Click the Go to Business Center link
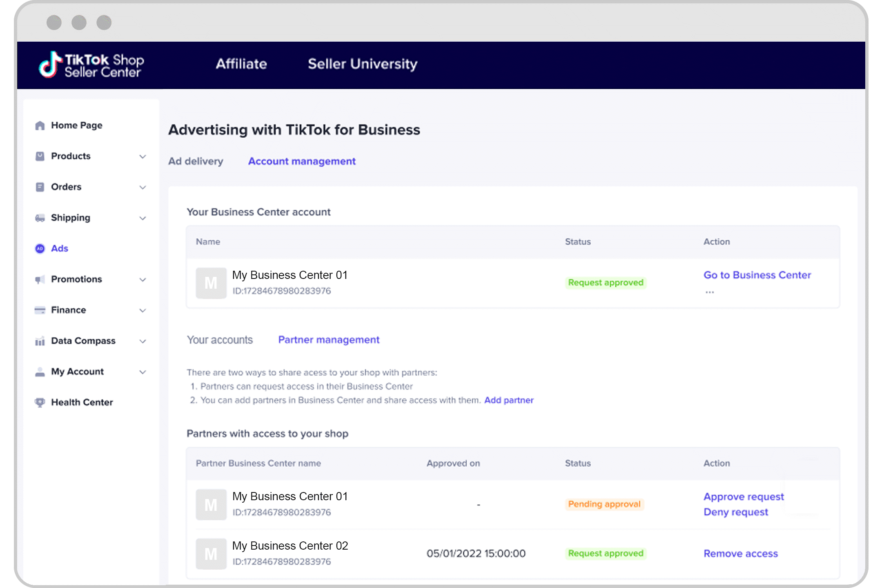Image resolution: width=882 pixels, height=588 pixels. [757, 275]
